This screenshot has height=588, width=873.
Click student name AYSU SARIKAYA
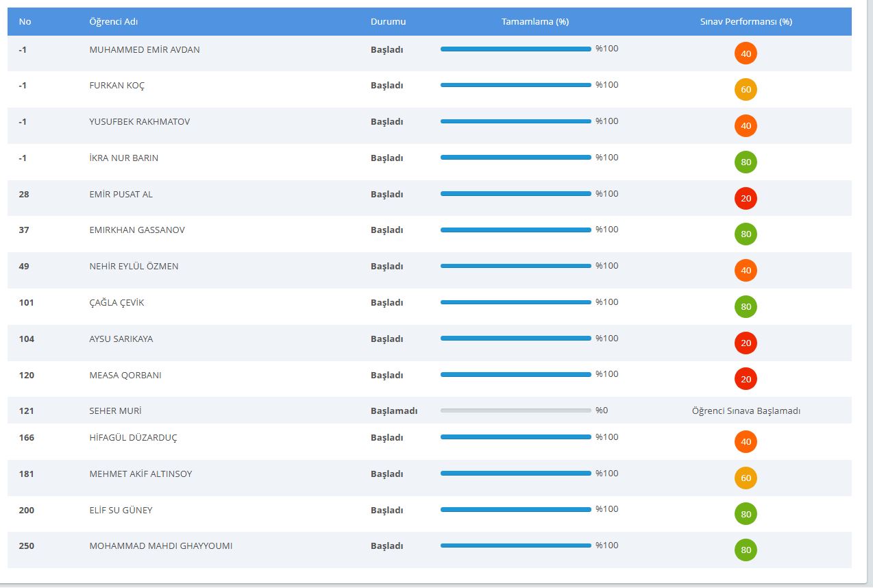click(121, 339)
